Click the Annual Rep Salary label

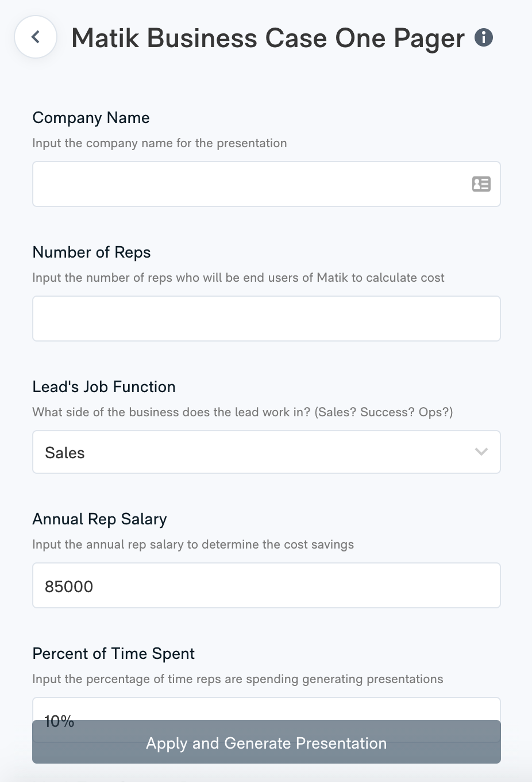tap(99, 519)
